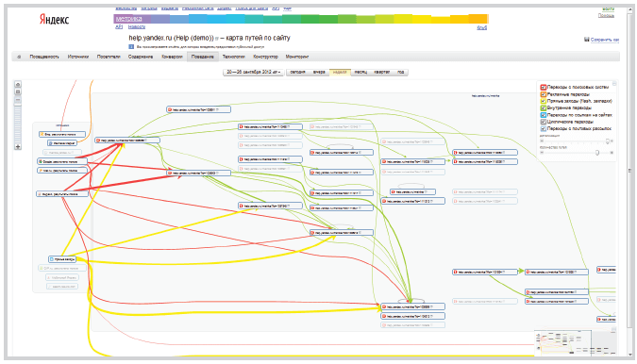Viewport: 637px width, 364px height.
Task: Click the topmost map control icon above zoom slider
Action: pyautogui.click(x=18, y=85)
